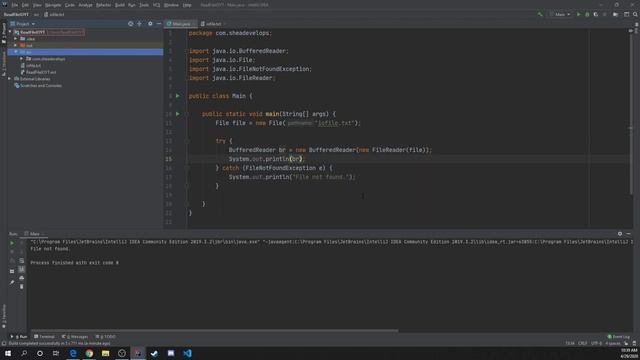Click the Build project hammer icon
This screenshot has height=360, width=640.
coord(540,14)
